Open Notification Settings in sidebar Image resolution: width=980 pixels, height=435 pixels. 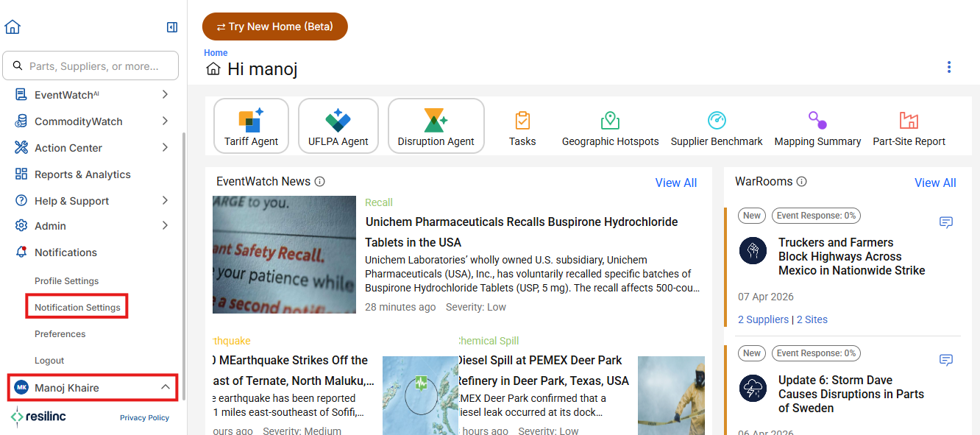(x=77, y=307)
